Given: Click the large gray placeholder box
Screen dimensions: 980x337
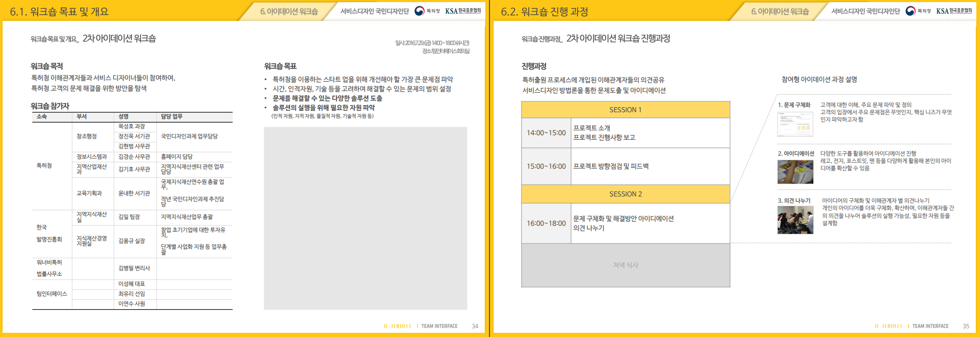Looking at the screenshot, I should point(365,218).
